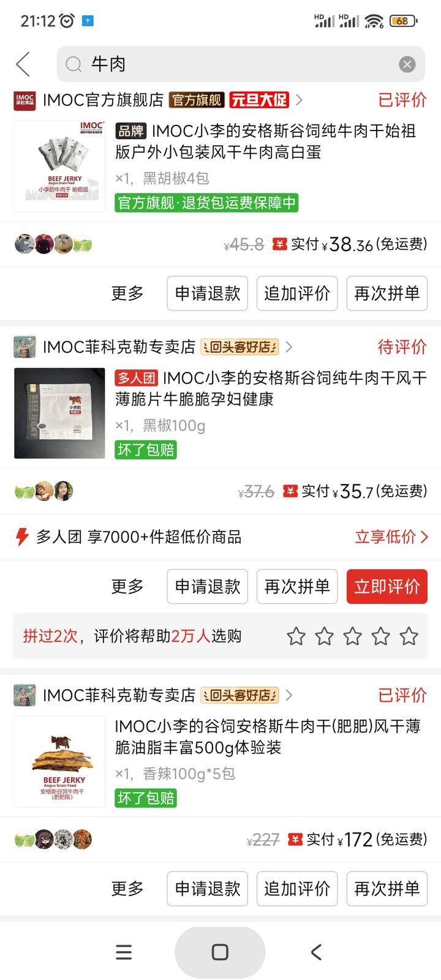Viewport: 441px width, 980px height.
Task: Tap the back arrow beside the search bar
Action: click(23, 64)
